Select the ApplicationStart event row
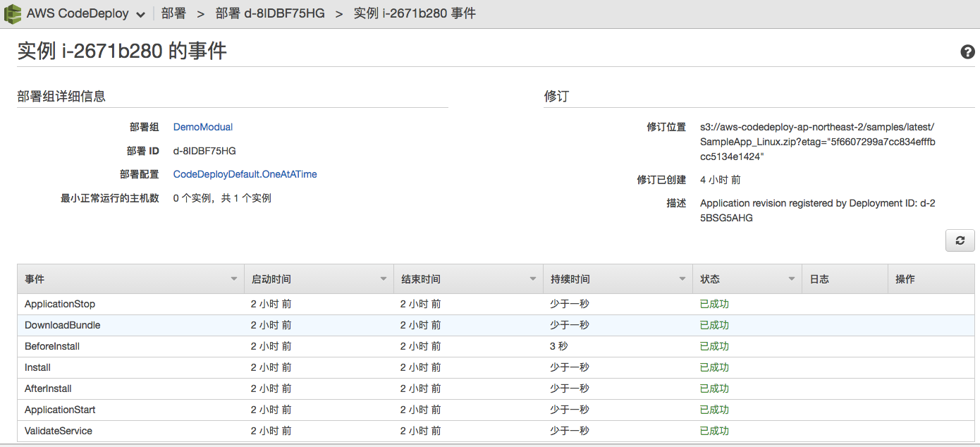The width and height of the screenshot is (980, 447). point(496,410)
